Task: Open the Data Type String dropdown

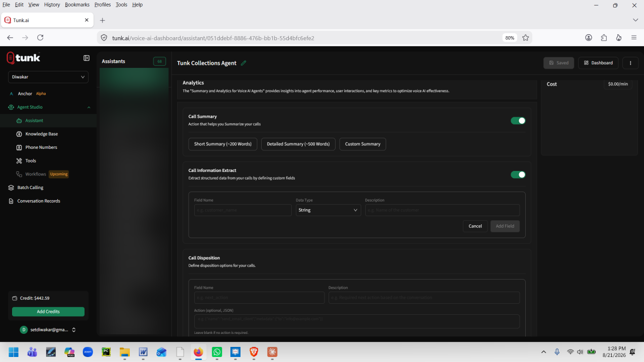Action: (328, 210)
